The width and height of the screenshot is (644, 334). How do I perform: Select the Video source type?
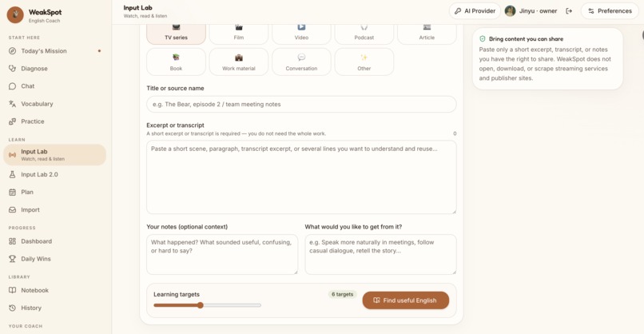[301, 34]
